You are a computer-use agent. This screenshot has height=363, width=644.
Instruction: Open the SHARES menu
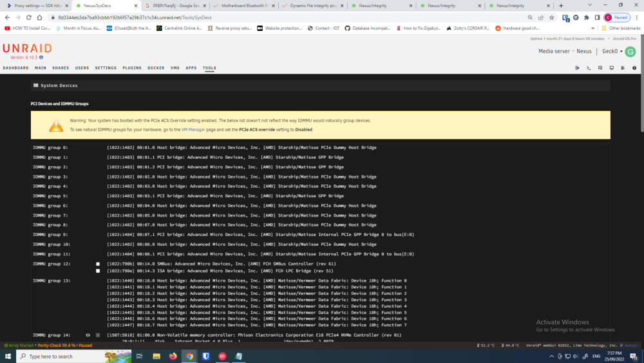click(x=61, y=68)
